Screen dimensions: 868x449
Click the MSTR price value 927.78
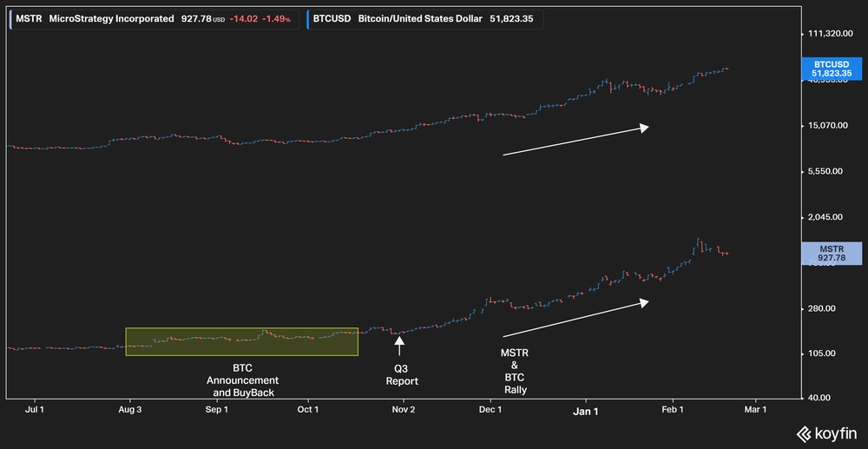[x=196, y=19]
